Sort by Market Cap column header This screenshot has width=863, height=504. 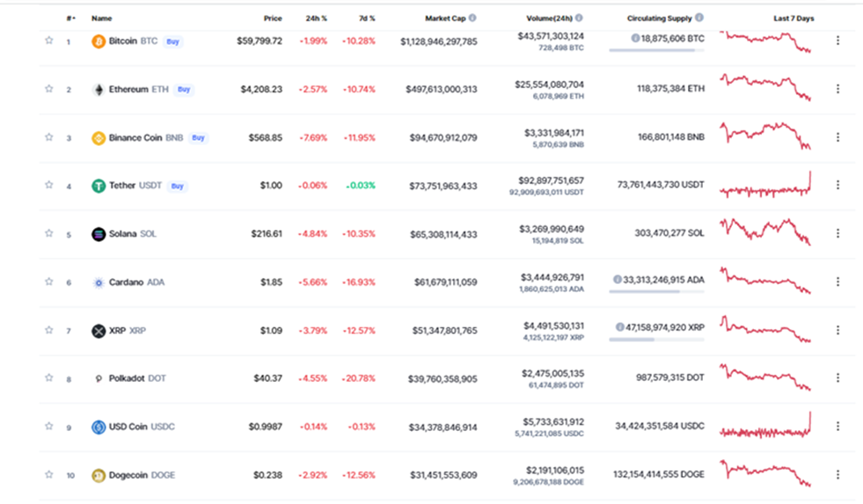pos(445,18)
